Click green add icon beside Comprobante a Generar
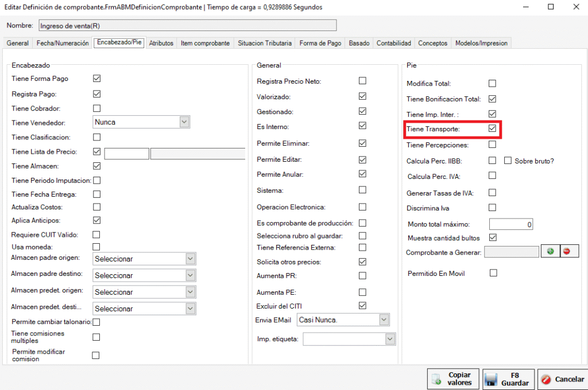Screen dimensions: 588x390 coord(551,252)
